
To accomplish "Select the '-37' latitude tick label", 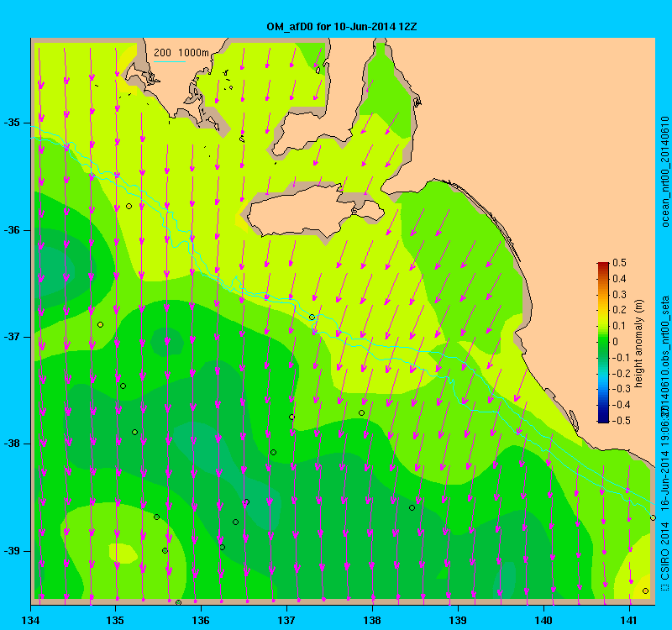I will tap(12, 337).
